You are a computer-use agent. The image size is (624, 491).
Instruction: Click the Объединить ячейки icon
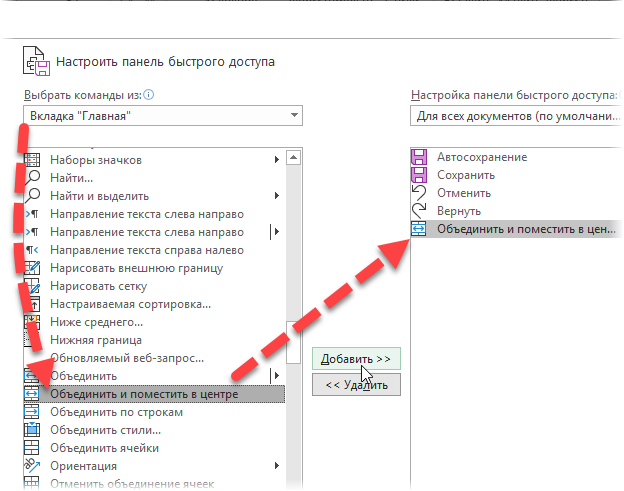(32, 448)
